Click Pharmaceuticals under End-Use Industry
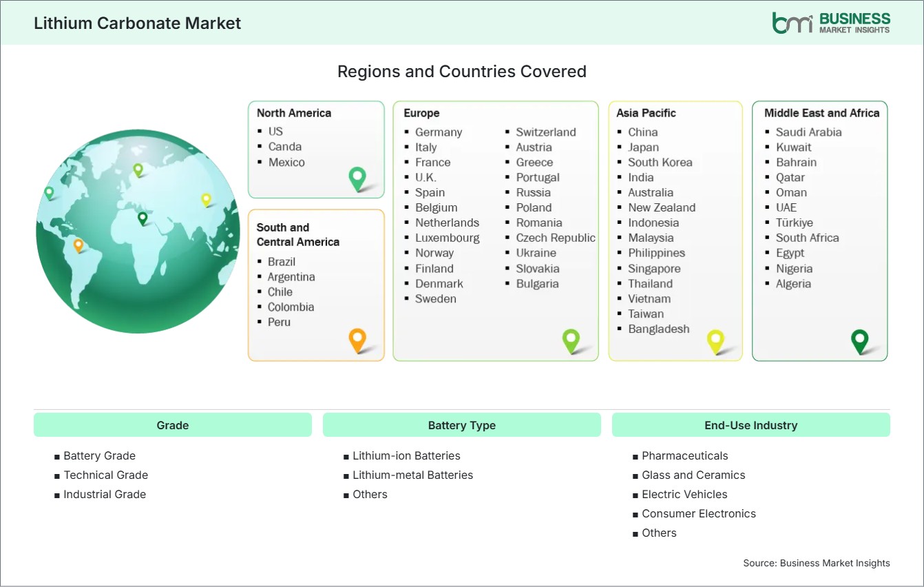The width and height of the screenshot is (924, 587). coord(685,455)
